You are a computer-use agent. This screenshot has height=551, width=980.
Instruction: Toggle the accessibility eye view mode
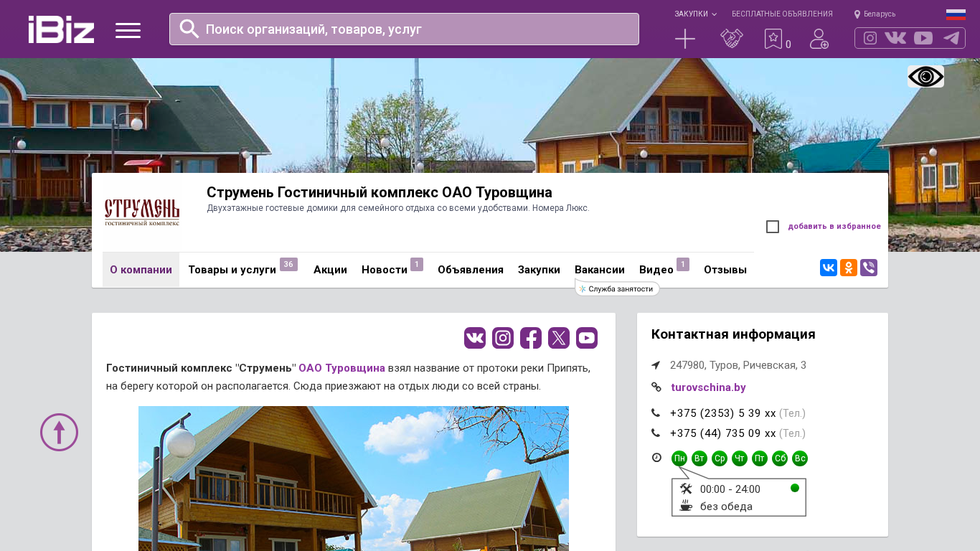click(x=925, y=77)
